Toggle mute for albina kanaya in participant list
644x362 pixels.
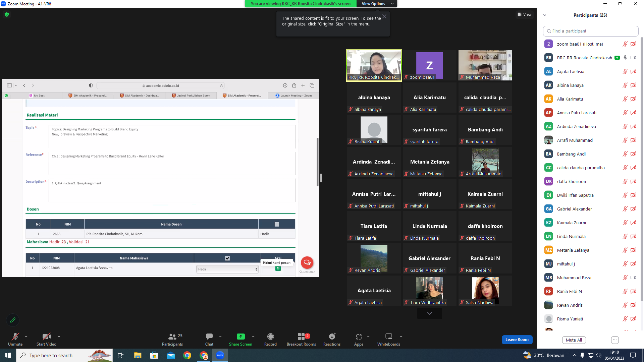pos(625,85)
